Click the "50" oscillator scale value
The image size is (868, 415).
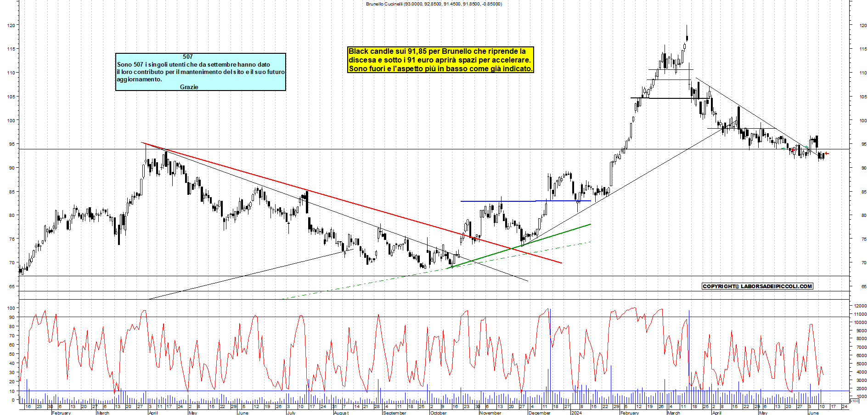pyautogui.click(x=12, y=354)
